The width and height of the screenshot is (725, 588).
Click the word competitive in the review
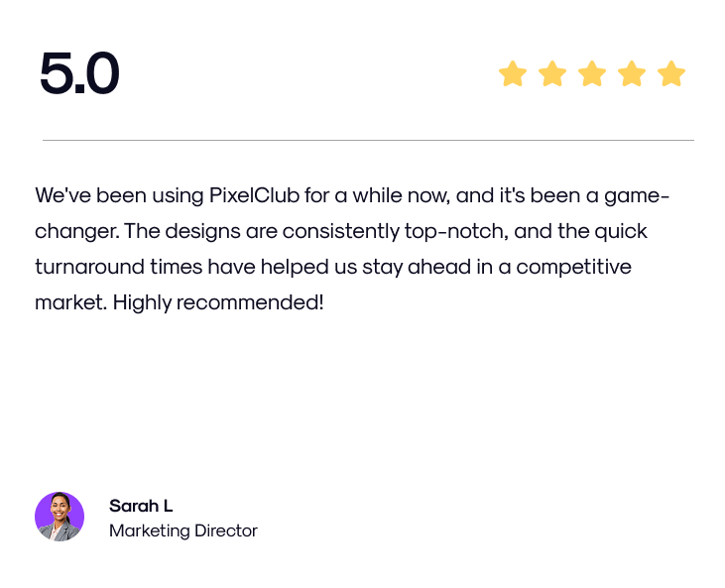point(573,267)
